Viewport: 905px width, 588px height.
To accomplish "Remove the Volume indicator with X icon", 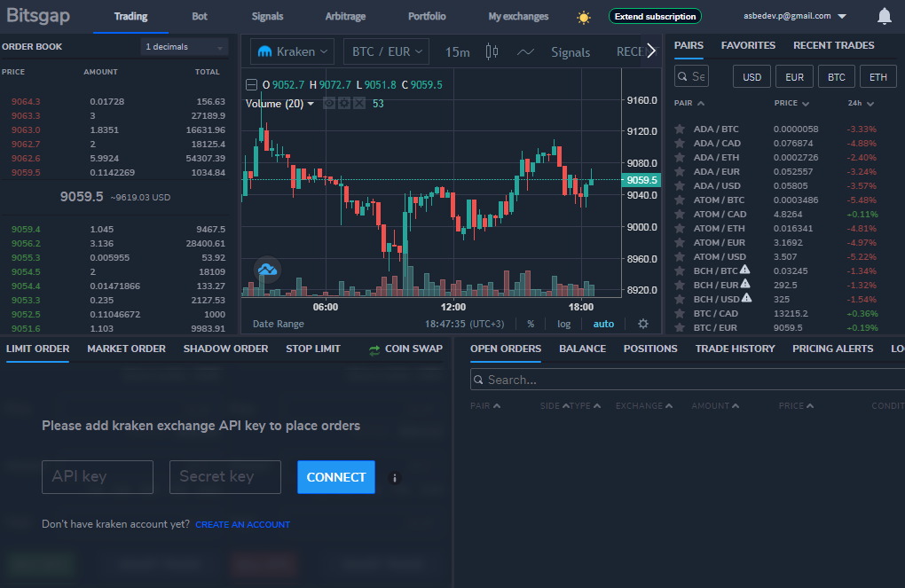I will pos(359,103).
